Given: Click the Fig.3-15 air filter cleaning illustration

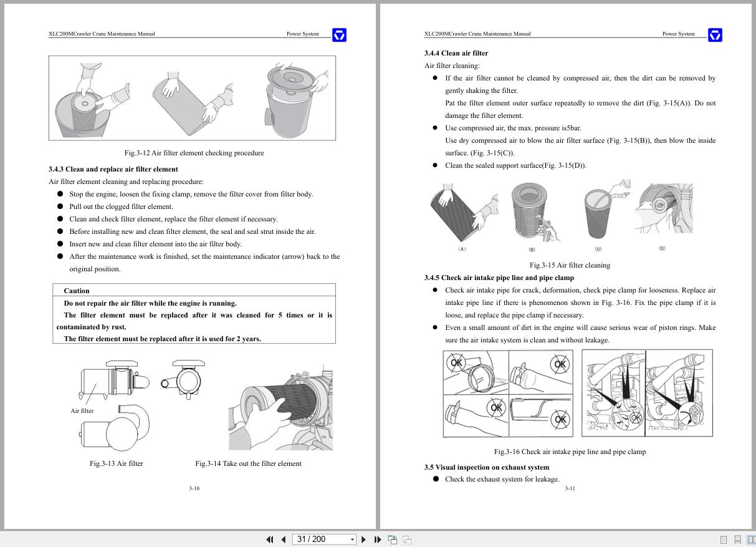Looking at the screenshot, I should tap(561, 216).
